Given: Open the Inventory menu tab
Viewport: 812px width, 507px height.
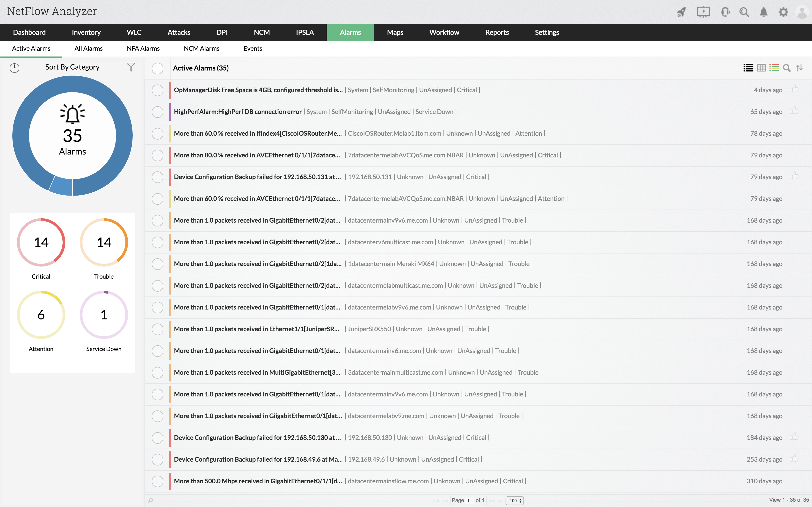Looking at the screenshot, I should point(86,33).
